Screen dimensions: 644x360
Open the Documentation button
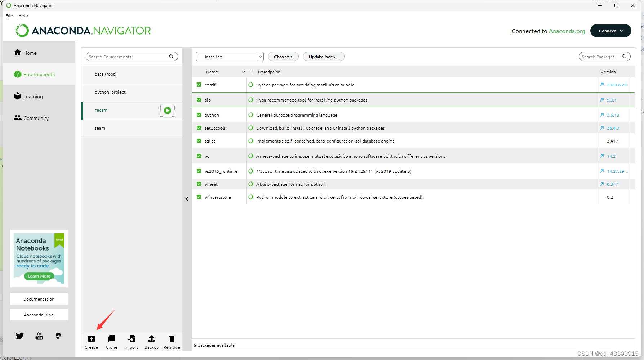39,299
